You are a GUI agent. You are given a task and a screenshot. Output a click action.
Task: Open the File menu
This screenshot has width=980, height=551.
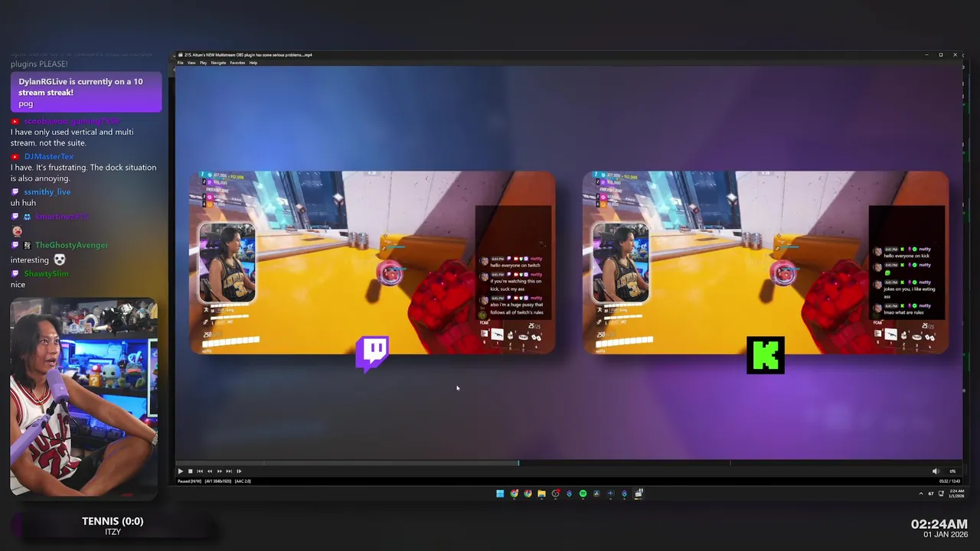pyautogui.click(x=181, y=63)
